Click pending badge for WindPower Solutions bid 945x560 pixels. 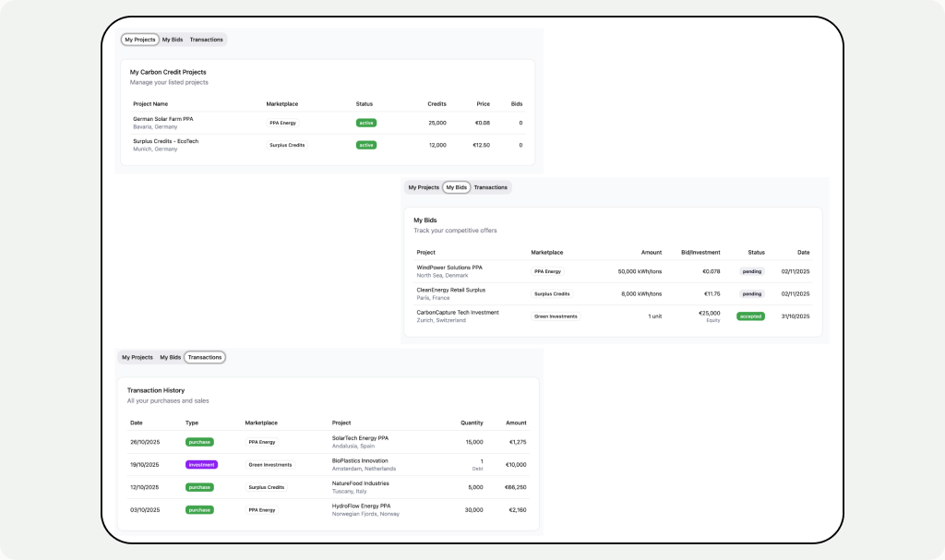[752, 272]
